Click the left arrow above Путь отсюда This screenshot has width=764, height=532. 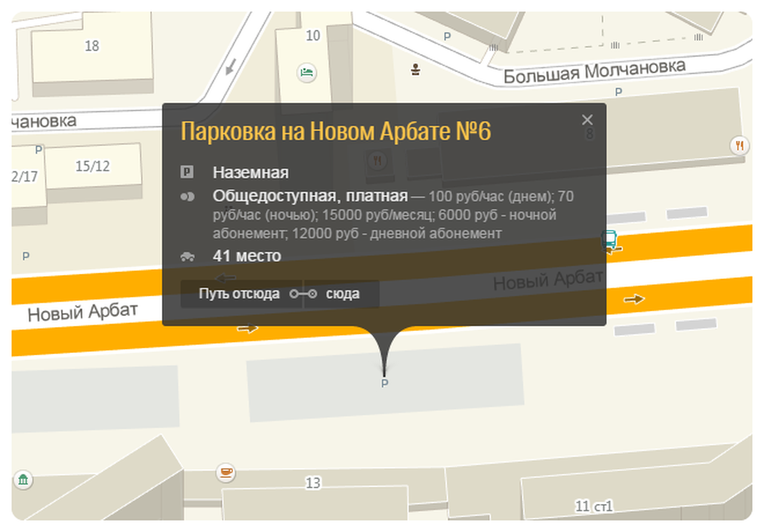pyautogui.click(x=224, y=277)
